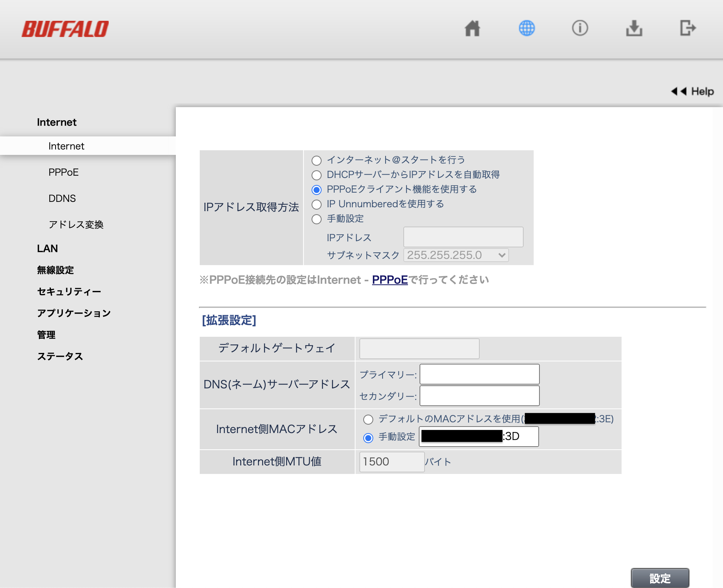Select 無線設定 from the sidebar

pyautogui.click(x=56, y=270)
